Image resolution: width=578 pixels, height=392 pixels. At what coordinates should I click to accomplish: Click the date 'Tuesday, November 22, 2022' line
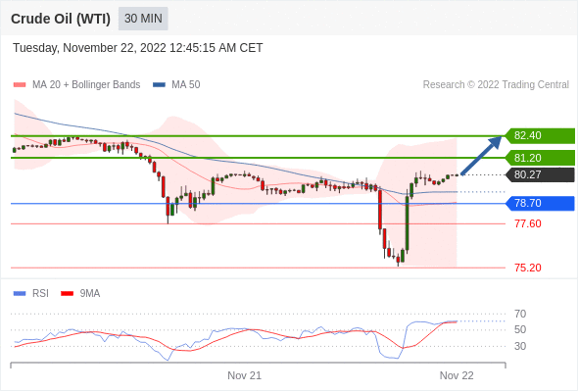coord(137,48)
